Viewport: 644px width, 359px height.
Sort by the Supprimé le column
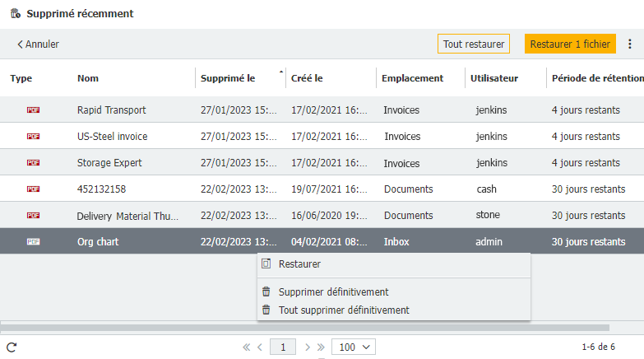click(228, 78)
